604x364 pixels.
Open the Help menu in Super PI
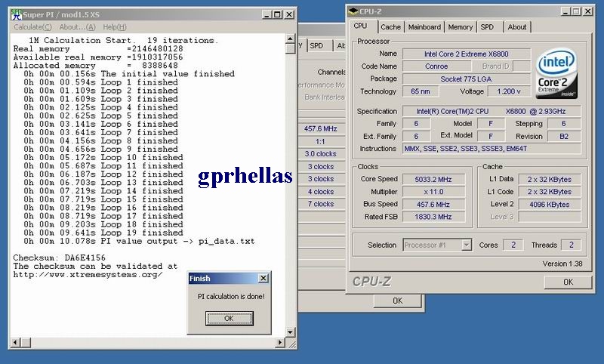(x=115, y=27)
